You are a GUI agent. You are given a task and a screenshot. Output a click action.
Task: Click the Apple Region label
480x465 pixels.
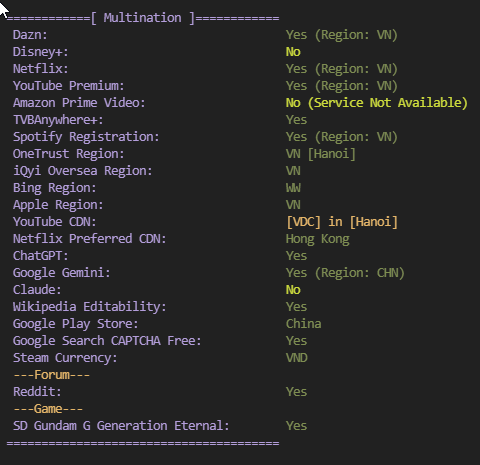pos(58,205)
